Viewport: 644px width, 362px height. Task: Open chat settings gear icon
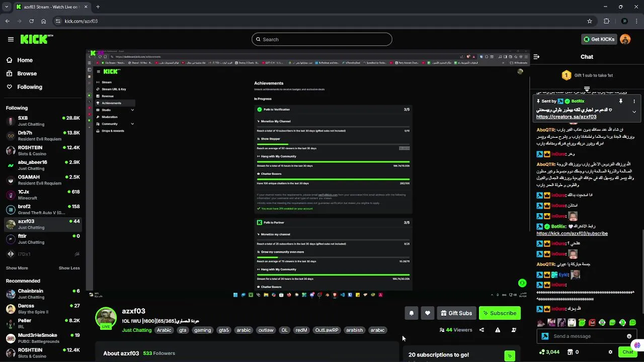(x=610, y=352)
